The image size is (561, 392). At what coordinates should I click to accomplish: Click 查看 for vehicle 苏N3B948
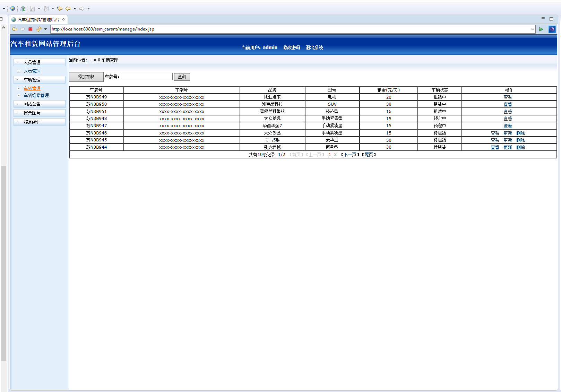click(x=508, y=119)
